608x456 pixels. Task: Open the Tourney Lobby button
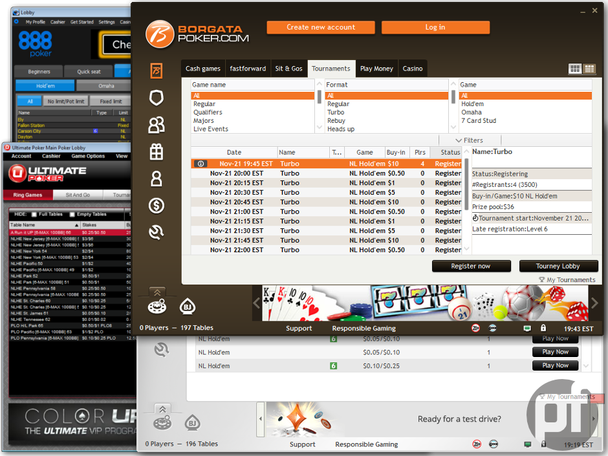tap(558, 266)
